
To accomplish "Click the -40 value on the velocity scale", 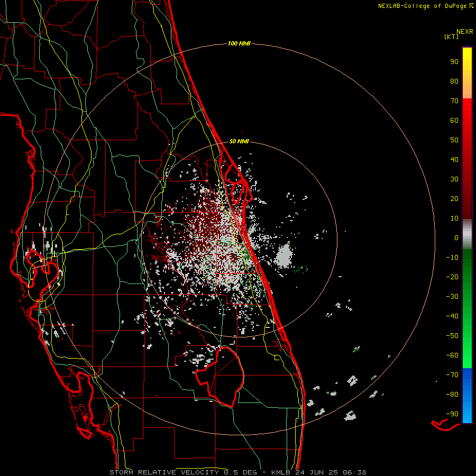I will (x=452, y=316).
